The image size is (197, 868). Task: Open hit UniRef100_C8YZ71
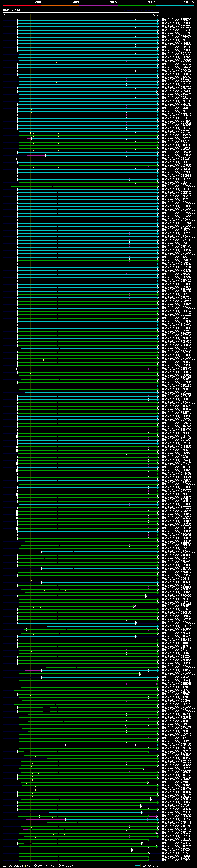coord(177,26)
